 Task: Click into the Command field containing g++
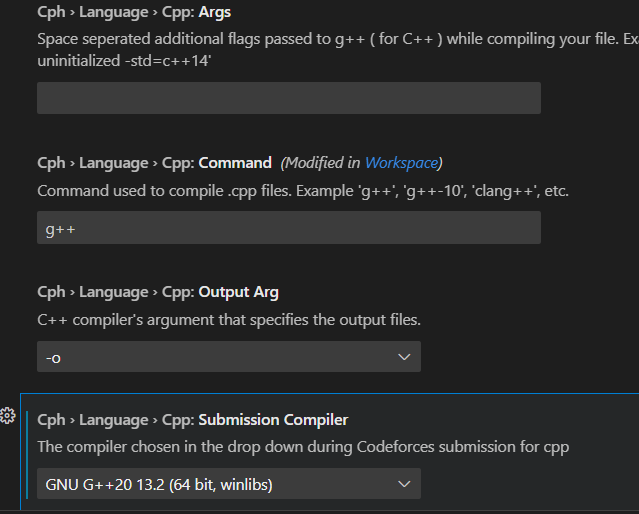(289, 227)
